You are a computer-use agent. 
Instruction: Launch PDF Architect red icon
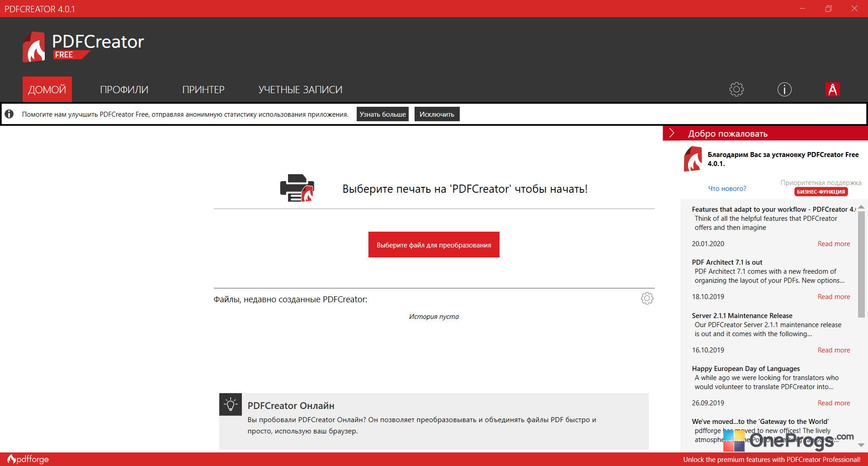pos(832,89)
